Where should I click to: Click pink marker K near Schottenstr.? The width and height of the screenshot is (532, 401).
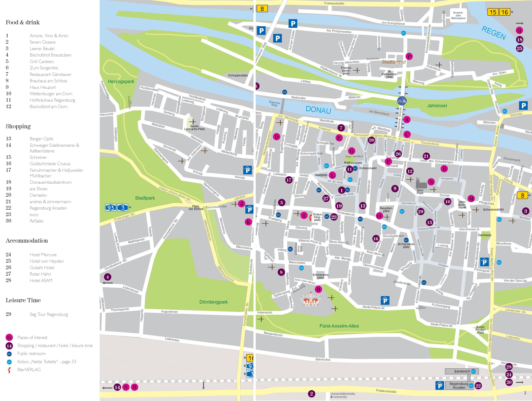[x=248, y=222]
